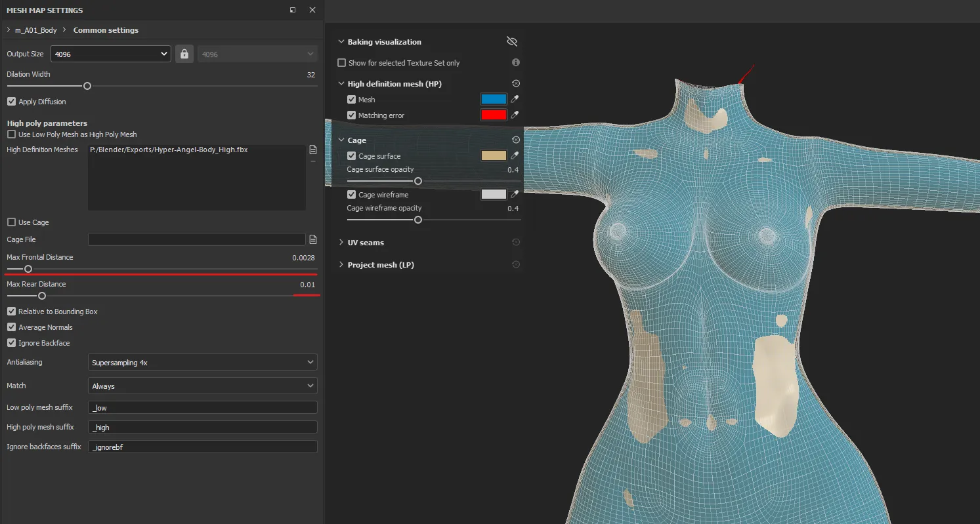
Task: Click the Ignore backfaces suffix field
Action: pyautogui.click(x=202, y=447)
